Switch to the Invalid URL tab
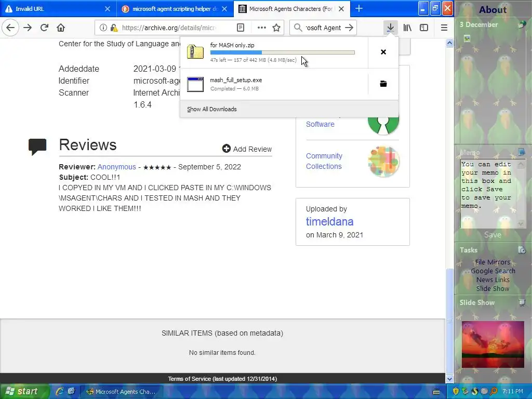 58,9
